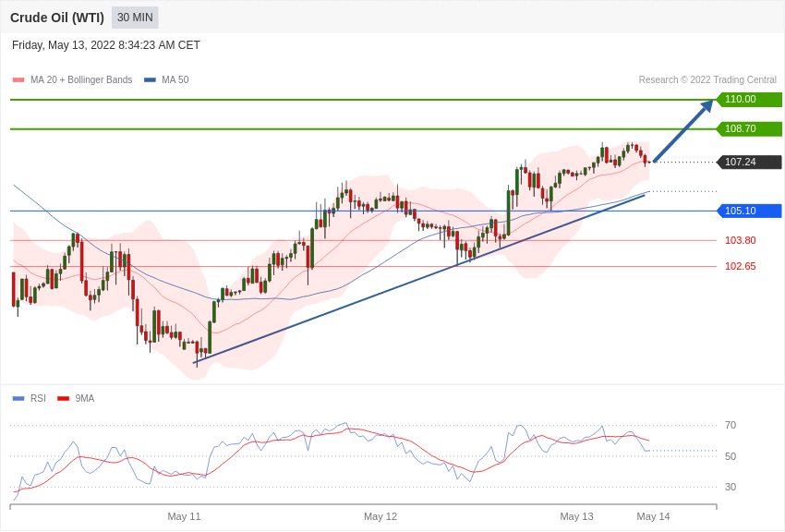The width and height of the screenshot is (785, 532).
Task: Select the blue 105.10 pivot price tag
Action: coord(749,211)
